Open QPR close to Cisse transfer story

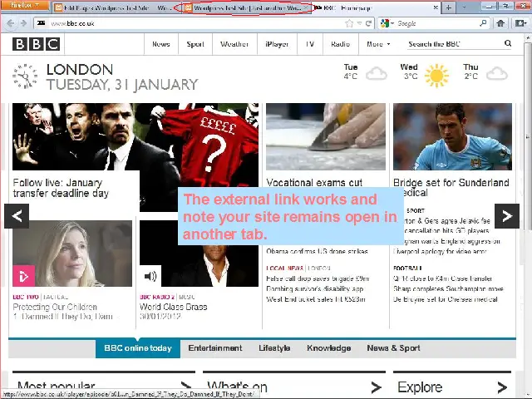pyautogui.click(x=443, y=278)
